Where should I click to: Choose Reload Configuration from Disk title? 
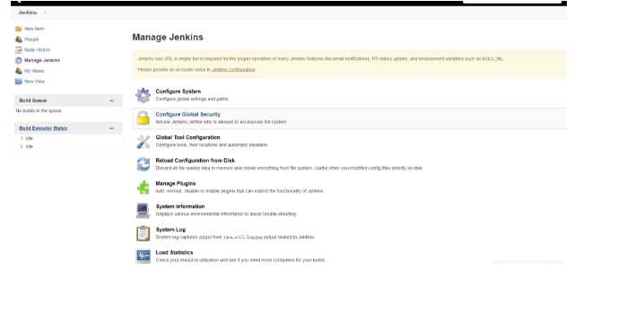pyautogui.click(x=196, y=161)
